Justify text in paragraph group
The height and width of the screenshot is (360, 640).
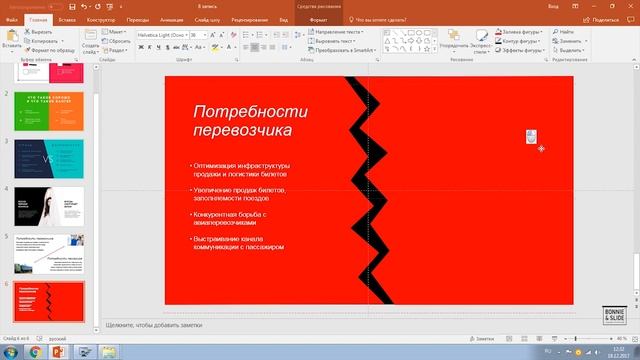point(272,47)
